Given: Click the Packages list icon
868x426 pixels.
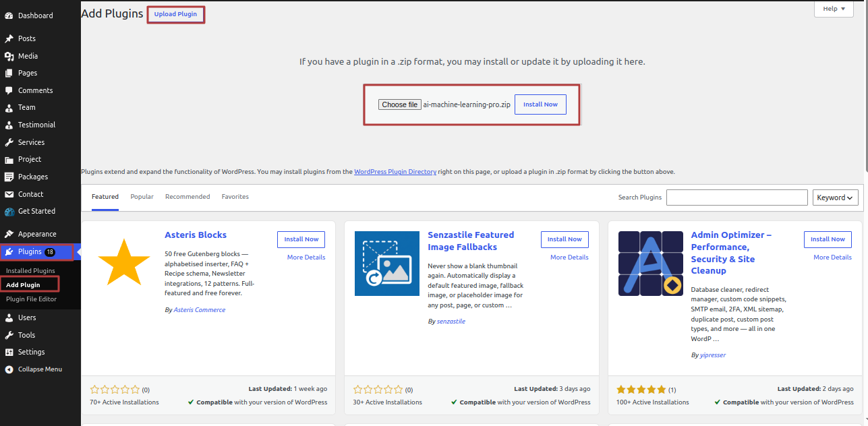Looking at the screenshot, I should pos(9,177).
